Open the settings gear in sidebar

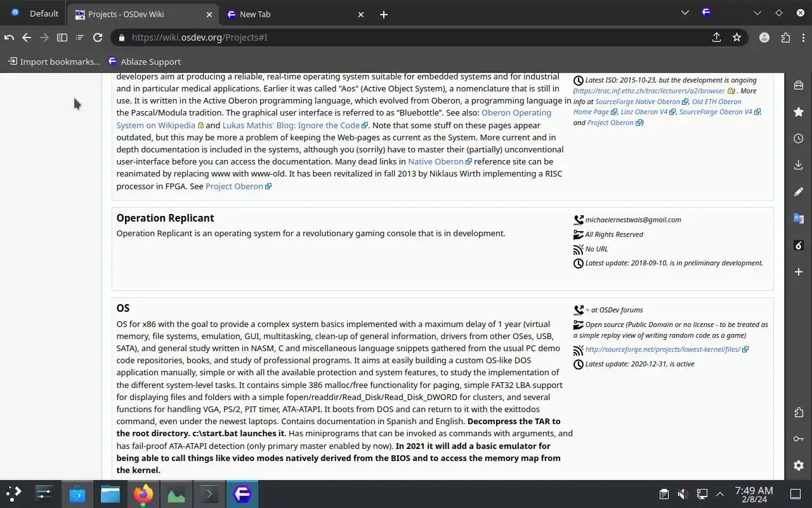coord(799,465)
